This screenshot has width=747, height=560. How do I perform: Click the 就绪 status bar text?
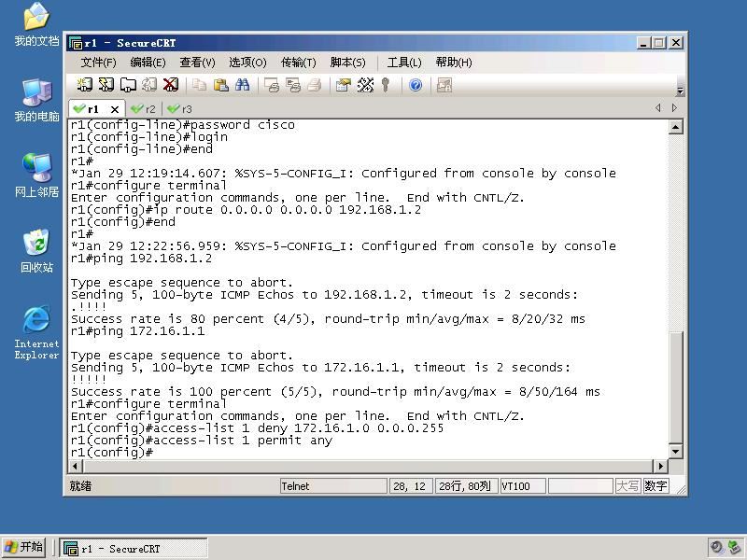(x=80, y=486)
